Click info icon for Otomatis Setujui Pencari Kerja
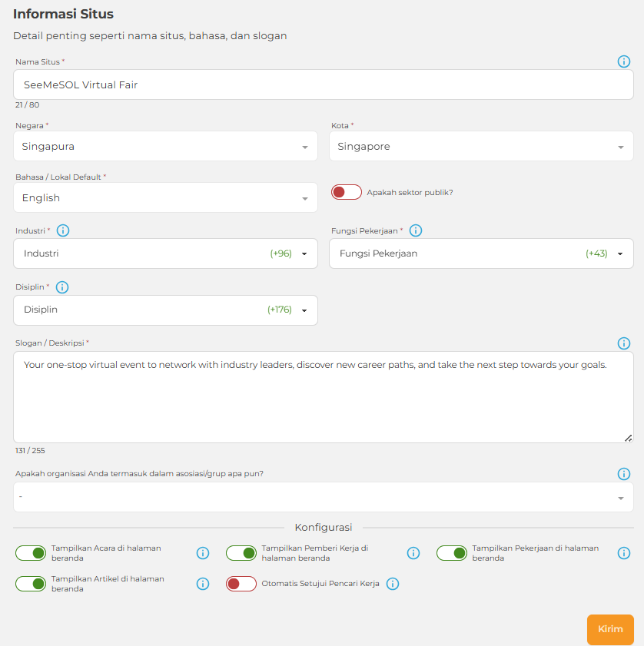 click(x=392, y=584)
